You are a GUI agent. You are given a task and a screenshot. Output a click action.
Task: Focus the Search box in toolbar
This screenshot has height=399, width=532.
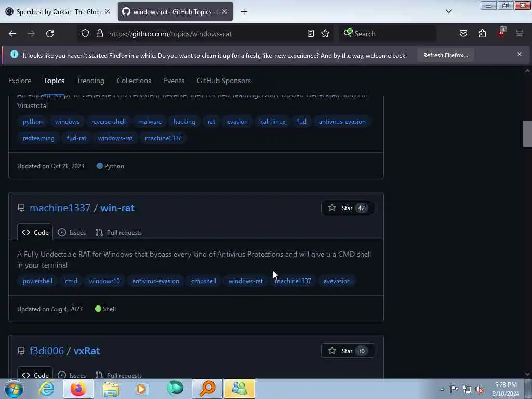click(x=387, y=34)
